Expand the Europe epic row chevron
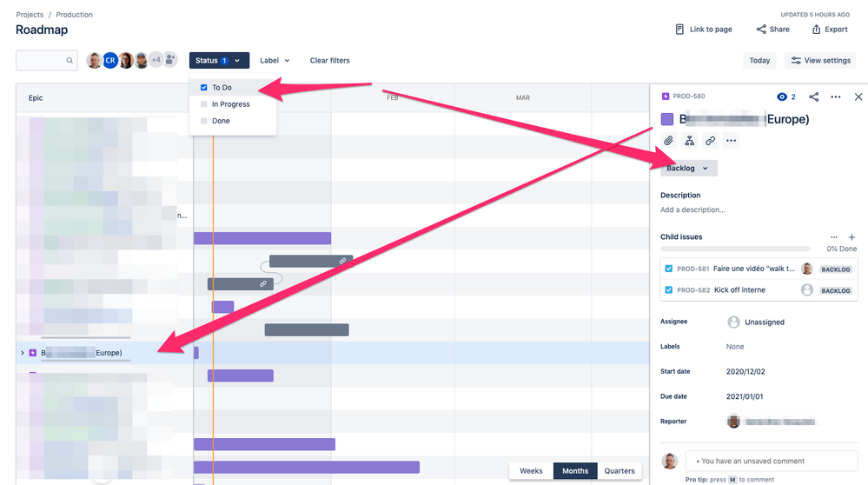The height and width of the screenshot is (485, 868). [x=22, y=353]
